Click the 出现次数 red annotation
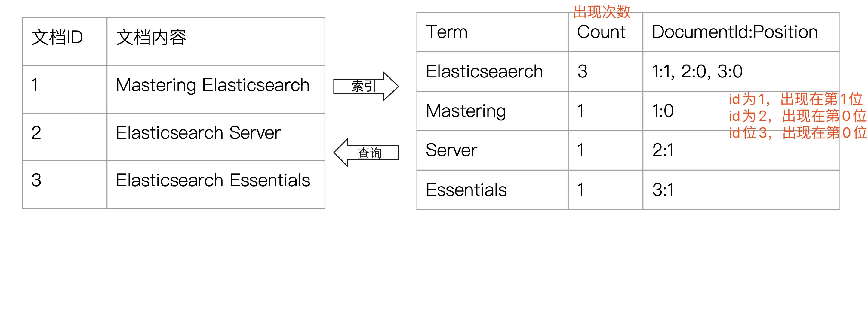 602,12
